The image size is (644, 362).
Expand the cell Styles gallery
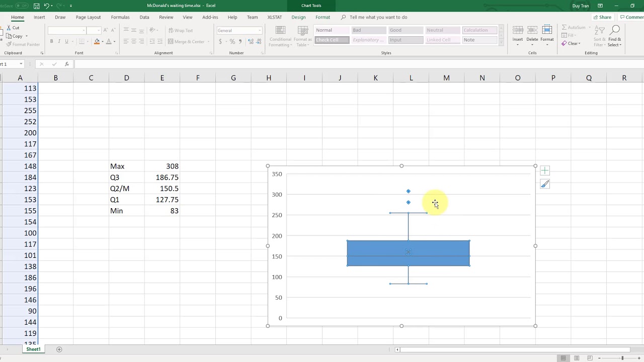(501, 43)
